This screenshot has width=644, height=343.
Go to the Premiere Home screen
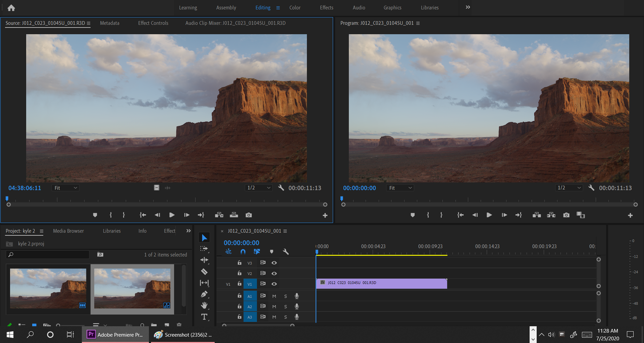pyautogui.click(x=11, y=8)
